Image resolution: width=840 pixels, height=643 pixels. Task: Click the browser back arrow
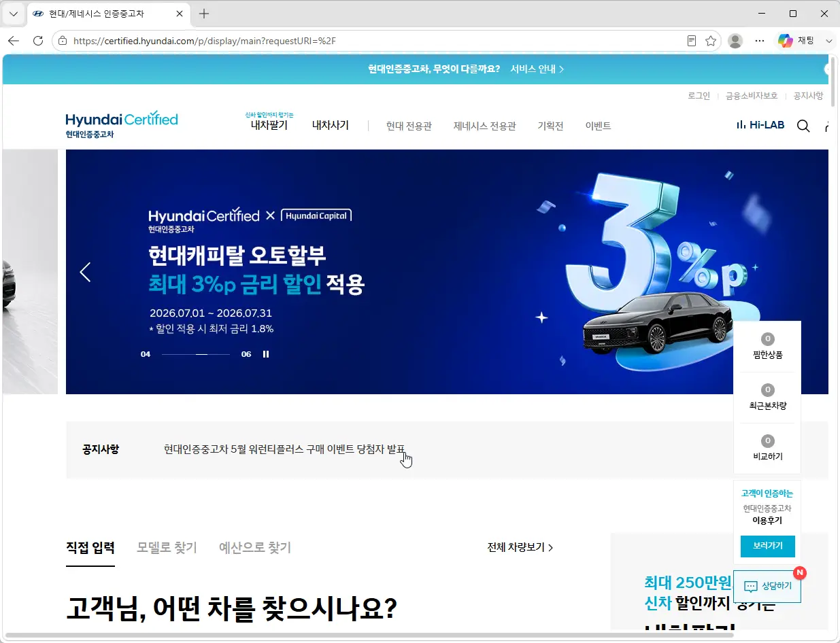(14, 41)
